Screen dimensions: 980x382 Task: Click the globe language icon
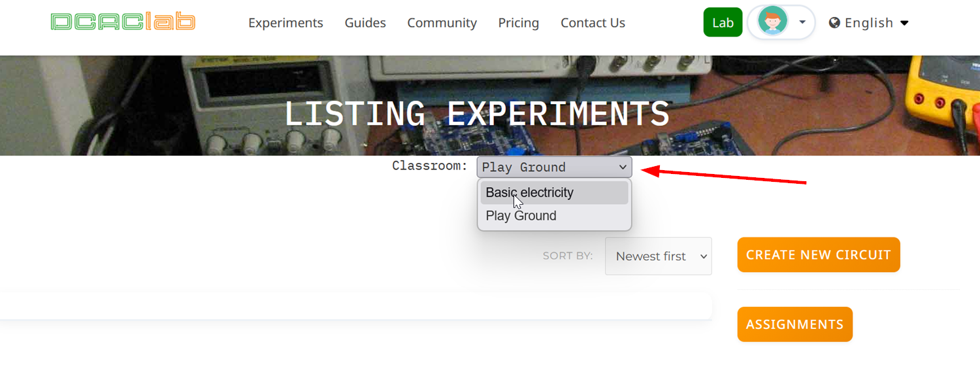click(834, 23)
